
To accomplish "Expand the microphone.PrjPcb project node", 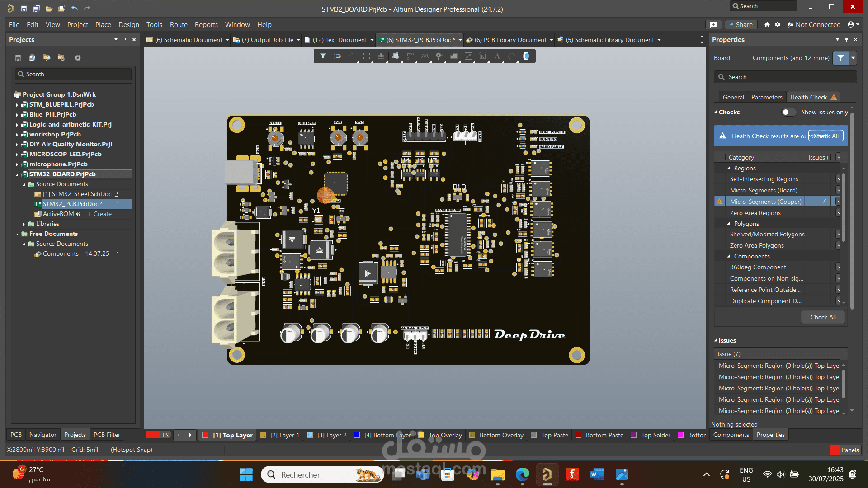I will pos(17,164).
